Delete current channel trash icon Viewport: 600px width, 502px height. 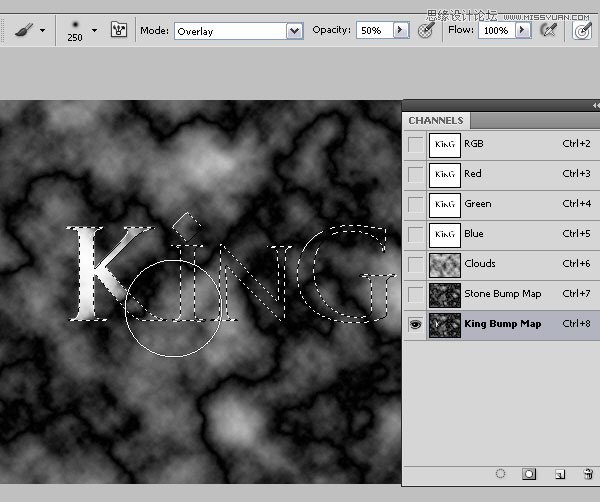point(588,474)
